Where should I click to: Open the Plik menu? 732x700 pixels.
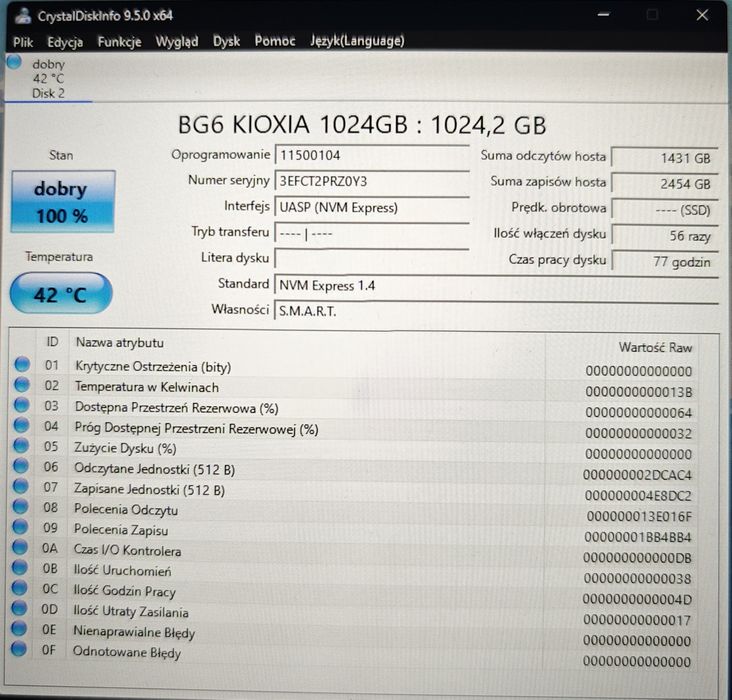click(23, 42)
